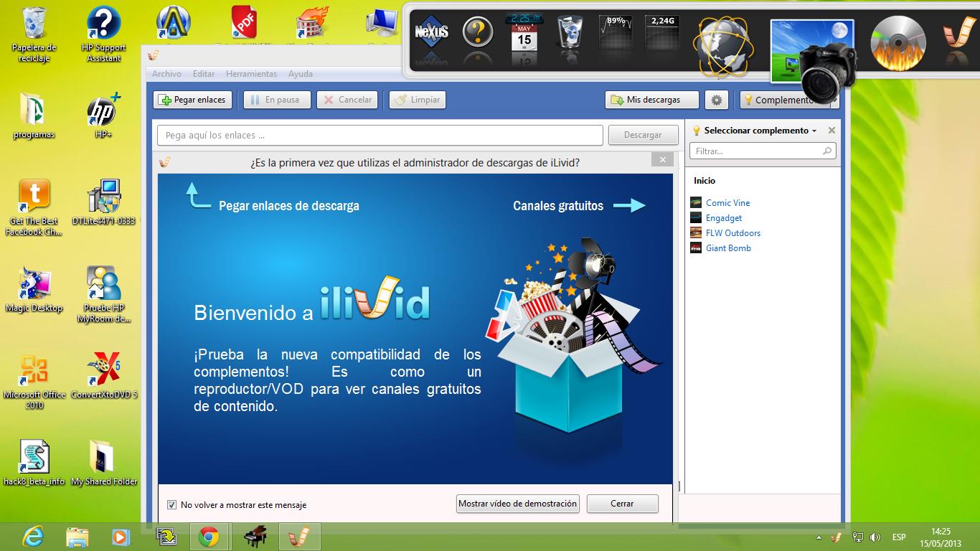Open Get The Best Facebook shortcut

coord(34,207)
